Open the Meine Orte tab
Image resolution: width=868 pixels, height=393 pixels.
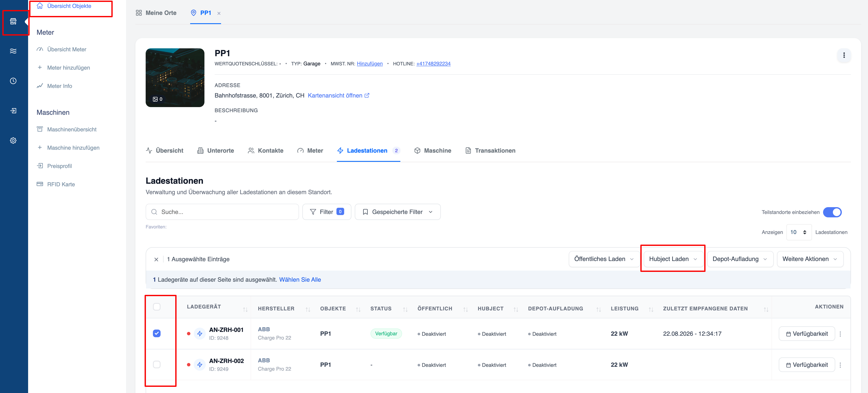pyautogui.click(x=156, y=13)
